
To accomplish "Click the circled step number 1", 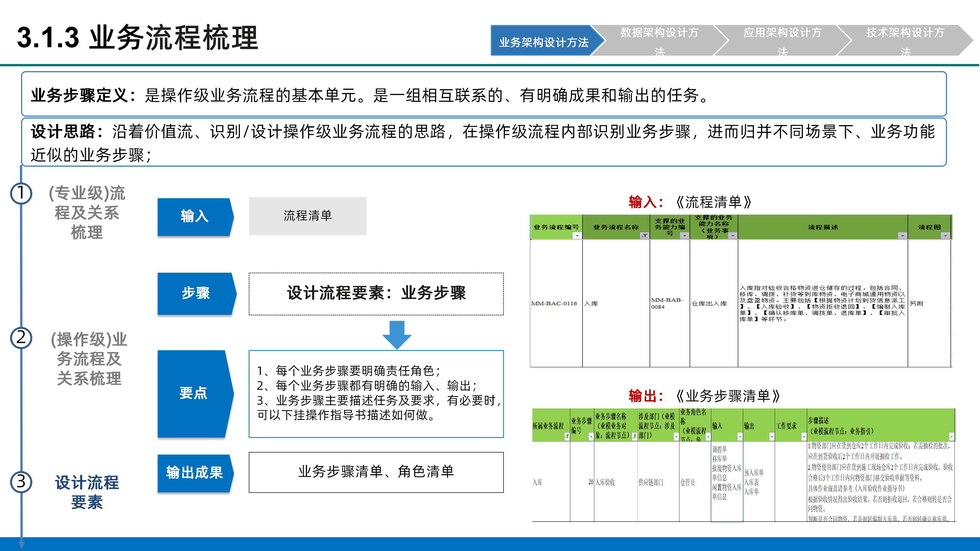I will [21, 193].
